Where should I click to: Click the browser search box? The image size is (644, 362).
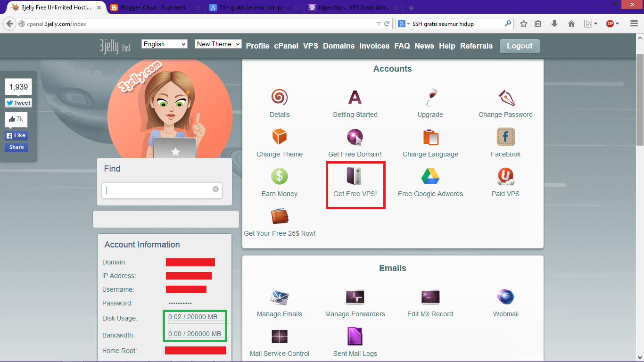point(454,24)
